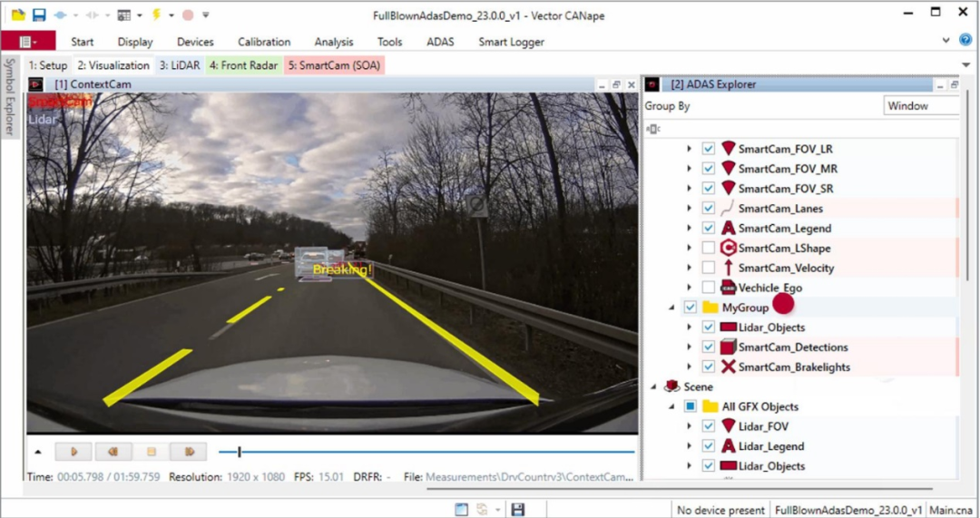Open the quick access toolbar customize arrow
This screenshot has height=518, width=980.
coord(206,15)
